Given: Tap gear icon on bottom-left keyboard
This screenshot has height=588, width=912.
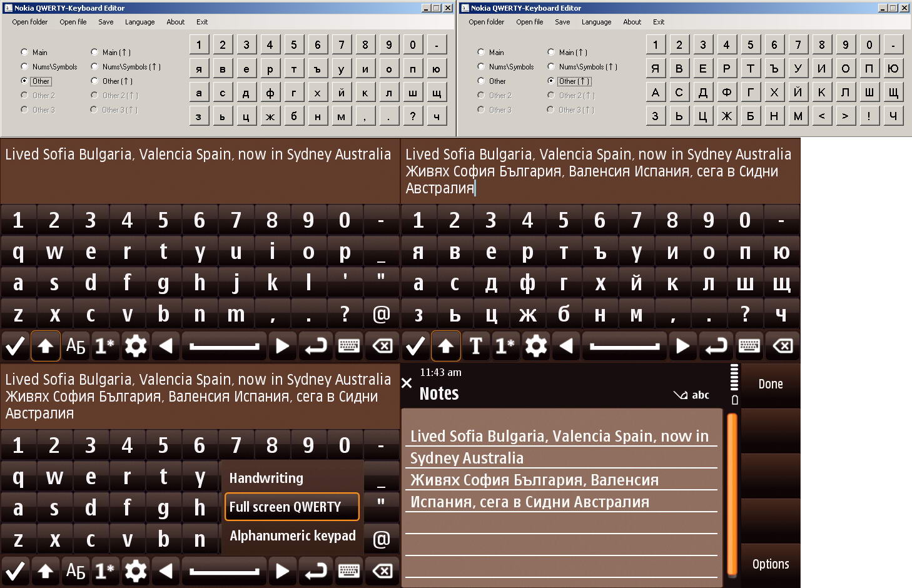Looking at the screenshot, I should [x=136, y=571].
